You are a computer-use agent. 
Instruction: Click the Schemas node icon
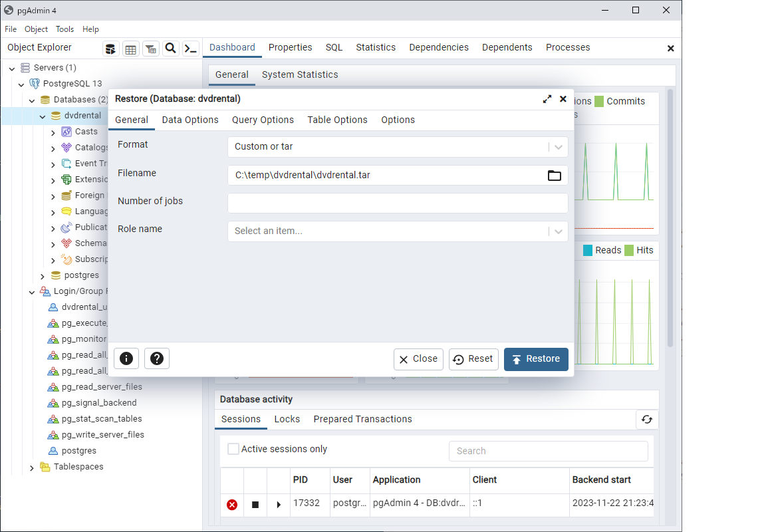[x=66, y=243]
